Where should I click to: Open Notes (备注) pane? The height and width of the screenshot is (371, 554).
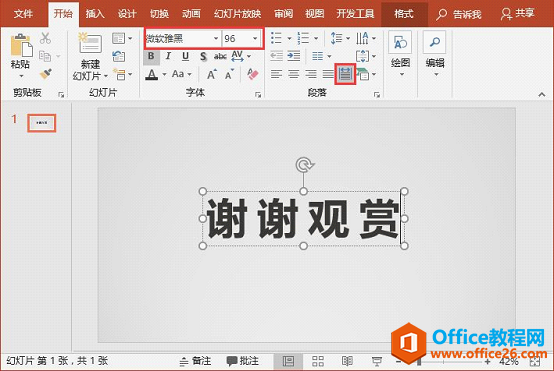[195, 361]
